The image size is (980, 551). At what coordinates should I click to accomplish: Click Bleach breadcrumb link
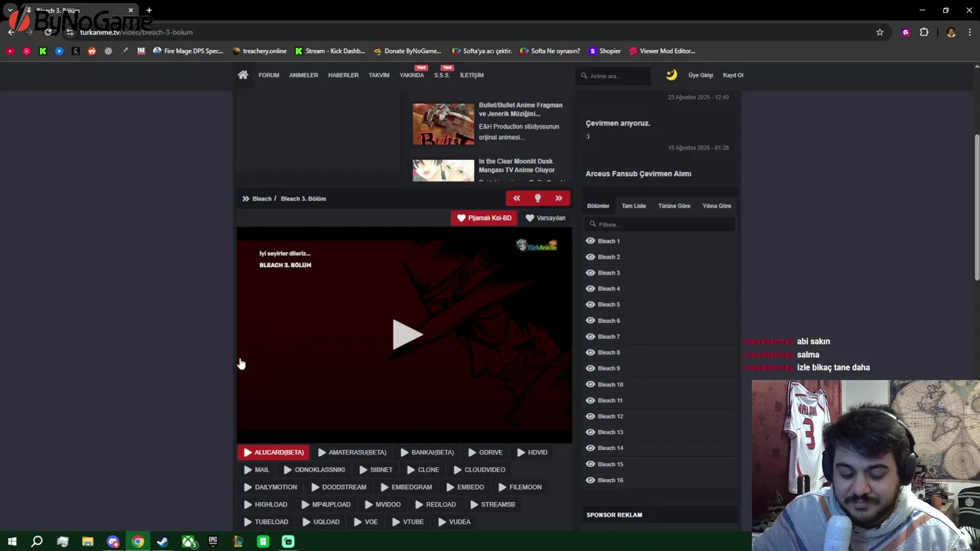point(262,199)
